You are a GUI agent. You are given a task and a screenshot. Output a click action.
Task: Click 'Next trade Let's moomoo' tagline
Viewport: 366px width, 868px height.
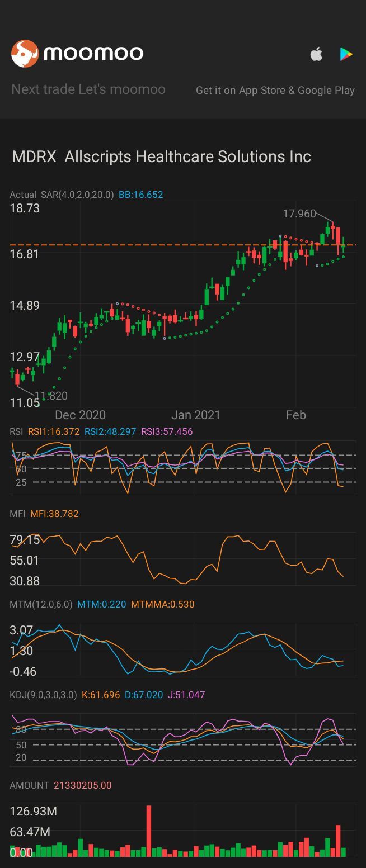(x=88, y=89)
